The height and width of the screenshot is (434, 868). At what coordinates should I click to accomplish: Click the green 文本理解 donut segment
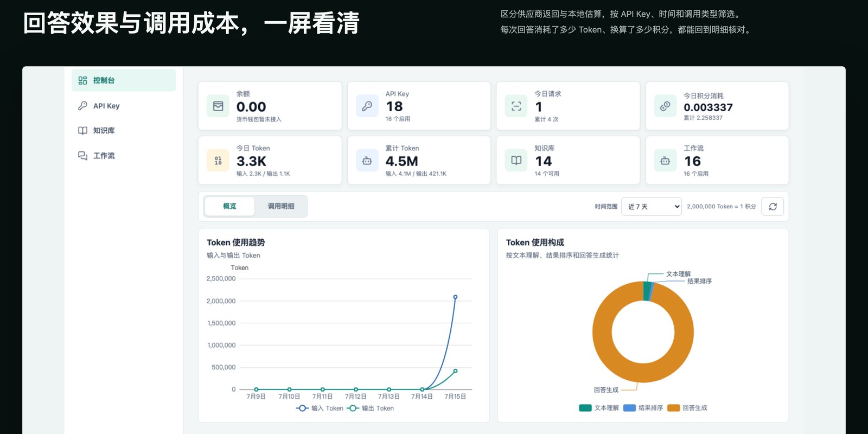tap(647, 291)
